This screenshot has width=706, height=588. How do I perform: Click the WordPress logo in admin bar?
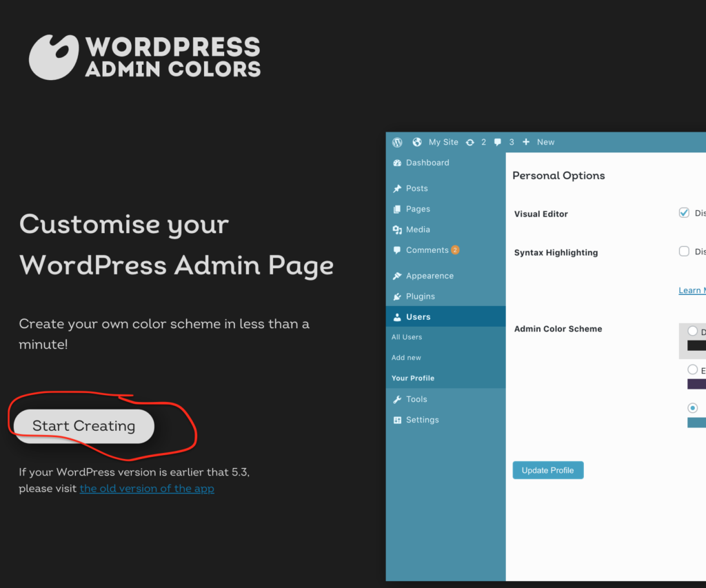(x=397, y=142)
